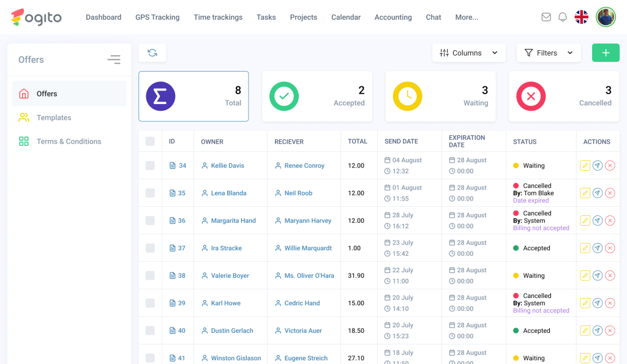Open the mail envelope icon in header

coord(546,17)
